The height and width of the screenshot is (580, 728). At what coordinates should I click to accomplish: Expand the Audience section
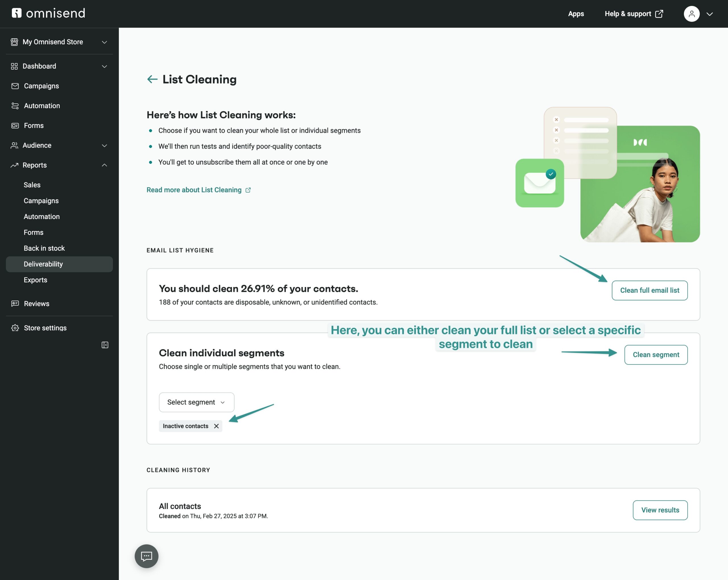[x=104, y=145]
